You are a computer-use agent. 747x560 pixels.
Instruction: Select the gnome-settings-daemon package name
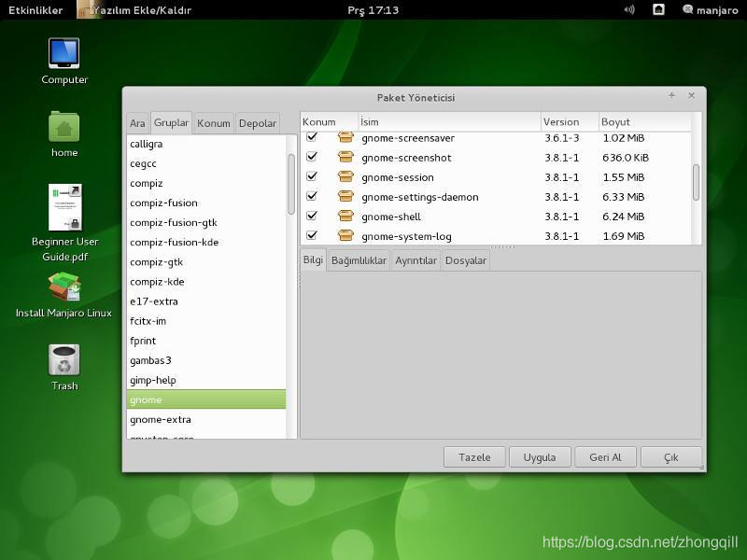(x=419, y=197)
